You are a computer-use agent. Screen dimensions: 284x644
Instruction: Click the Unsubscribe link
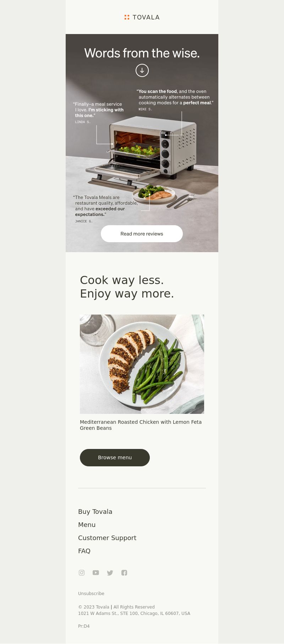(x=91, y=594)
